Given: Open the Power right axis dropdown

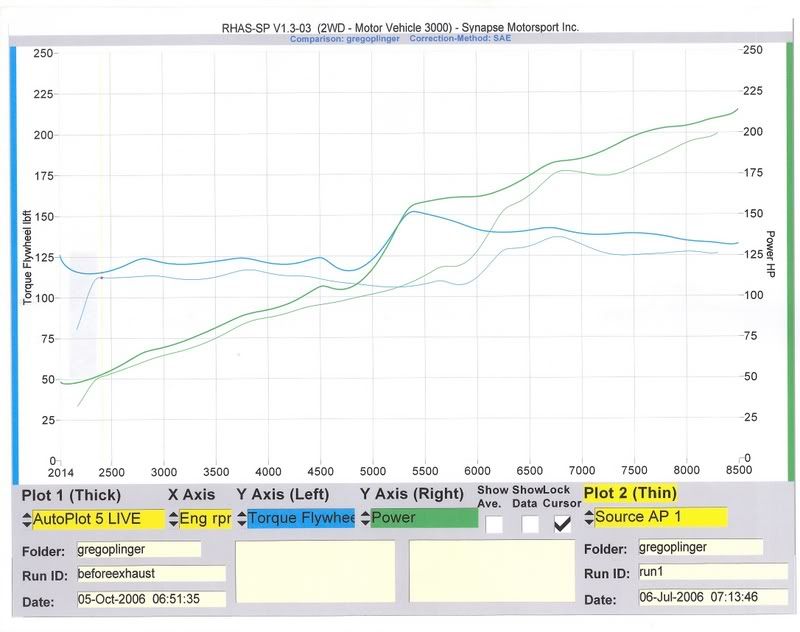Looking at the screenshot, I should [424, 518].
